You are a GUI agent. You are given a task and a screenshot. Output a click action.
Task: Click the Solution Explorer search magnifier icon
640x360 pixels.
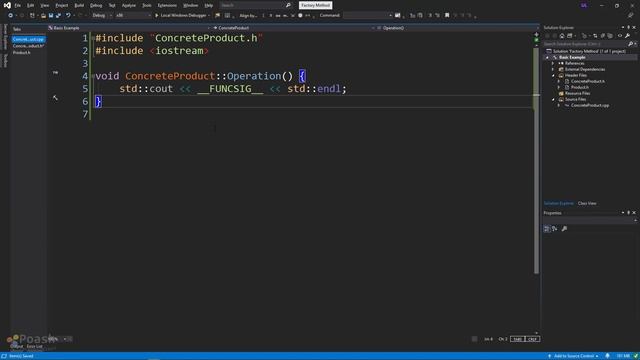(x=631, y=44)
